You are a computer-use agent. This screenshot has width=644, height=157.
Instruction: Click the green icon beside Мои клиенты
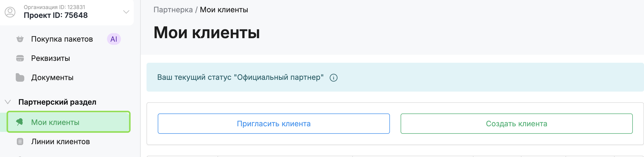[x=20, y=122]
